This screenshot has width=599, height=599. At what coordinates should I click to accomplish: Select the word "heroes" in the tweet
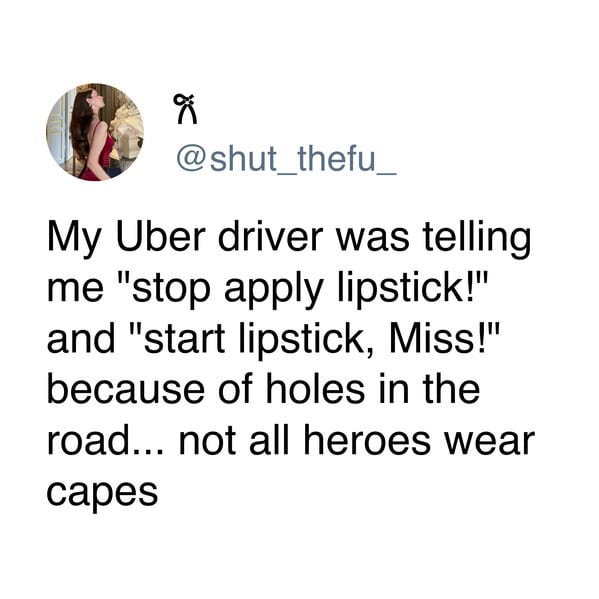coord(367,441)
